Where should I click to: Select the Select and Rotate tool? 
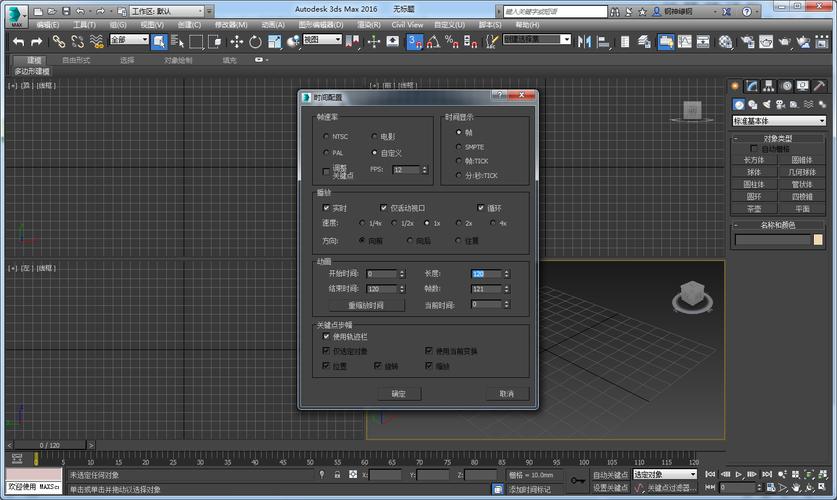point(255,41)
